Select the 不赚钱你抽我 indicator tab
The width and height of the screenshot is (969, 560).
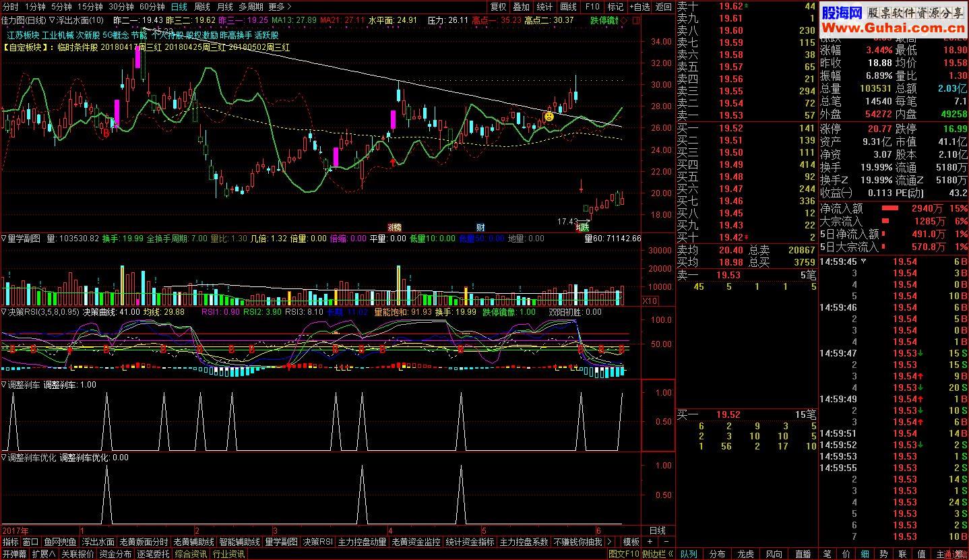577,542
